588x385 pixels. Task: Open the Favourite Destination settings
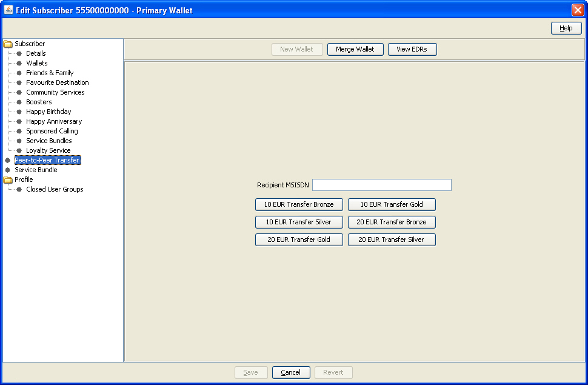tap(57, 82)
